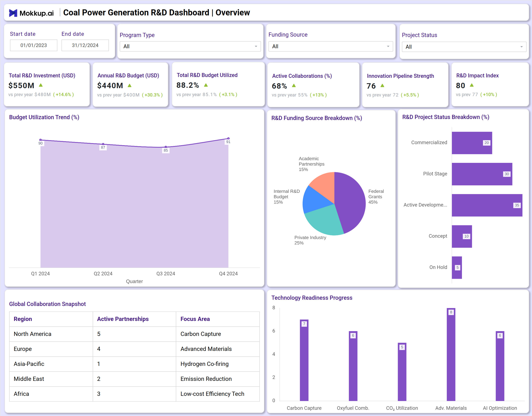Click the up-arrow next to Innovation value 76

[x=382, y=85]
